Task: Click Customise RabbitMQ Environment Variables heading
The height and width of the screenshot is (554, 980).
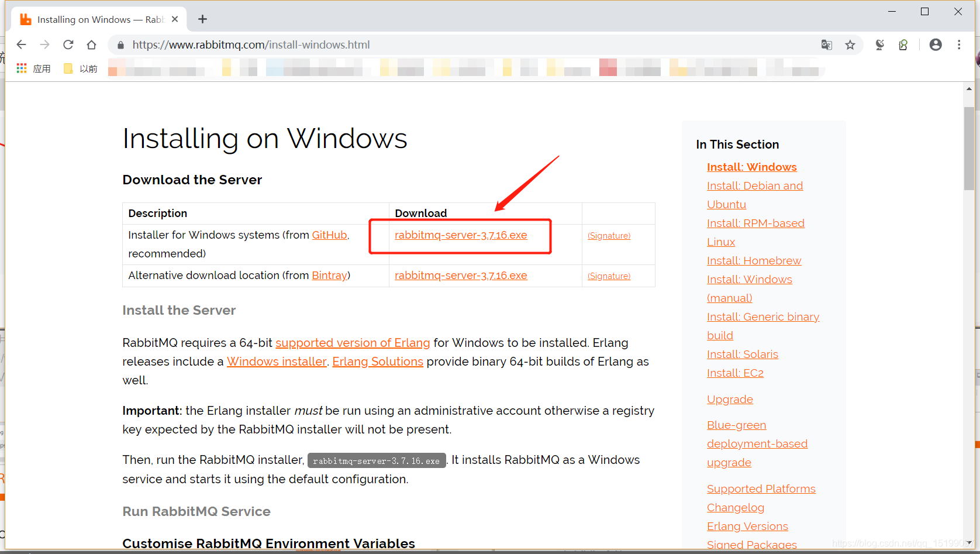Action: 268,543
